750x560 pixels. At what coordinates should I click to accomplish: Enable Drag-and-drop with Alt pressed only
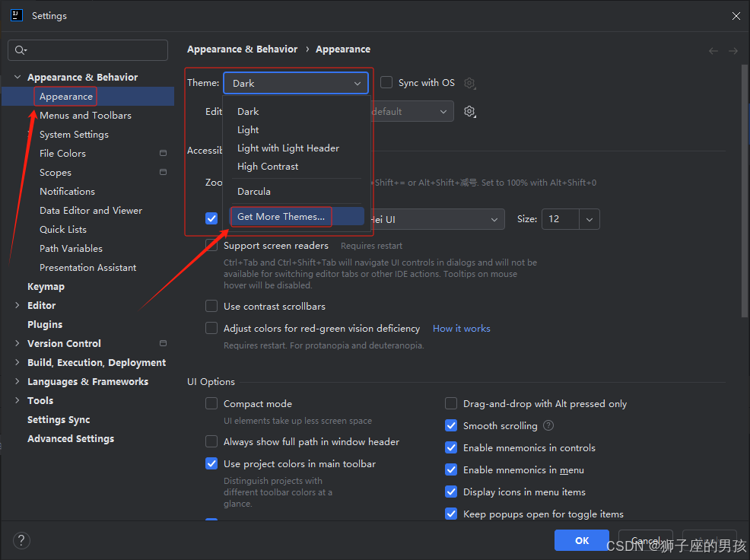pos(451,403)
